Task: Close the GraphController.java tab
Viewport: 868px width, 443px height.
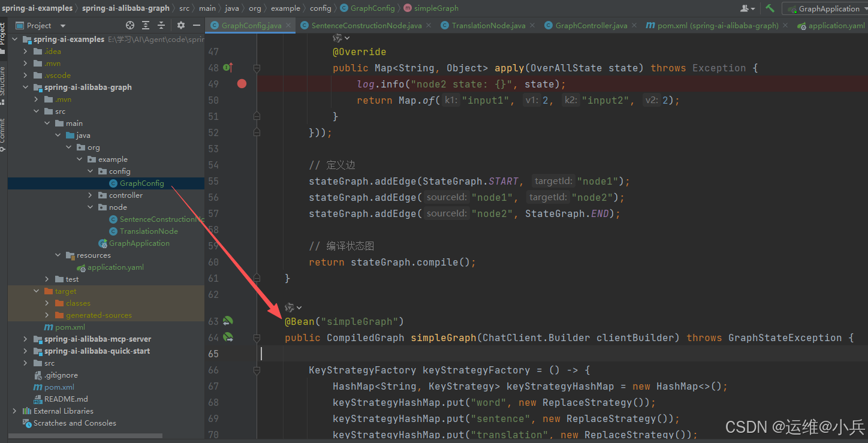Action: [x=634, y=25]
